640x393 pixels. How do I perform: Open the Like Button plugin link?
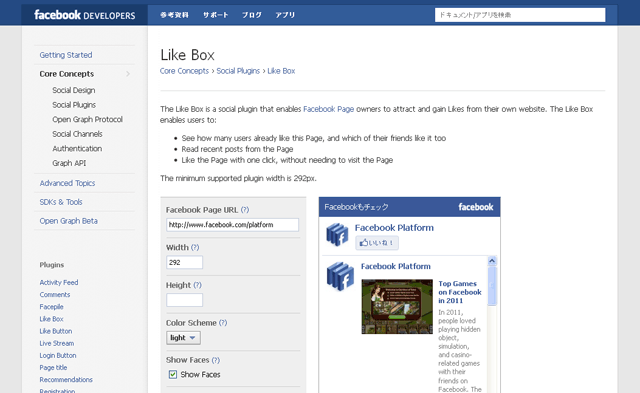(x=56, y=331)
